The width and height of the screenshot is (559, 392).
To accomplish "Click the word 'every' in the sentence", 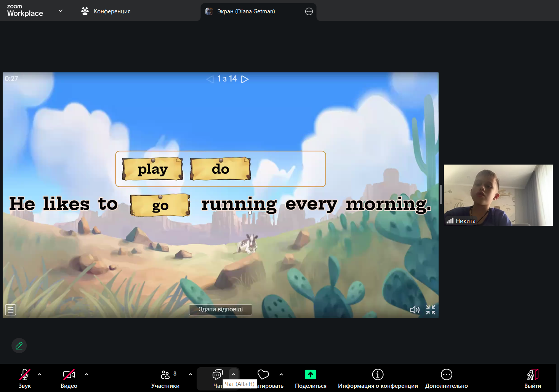I will click(311, 205).
